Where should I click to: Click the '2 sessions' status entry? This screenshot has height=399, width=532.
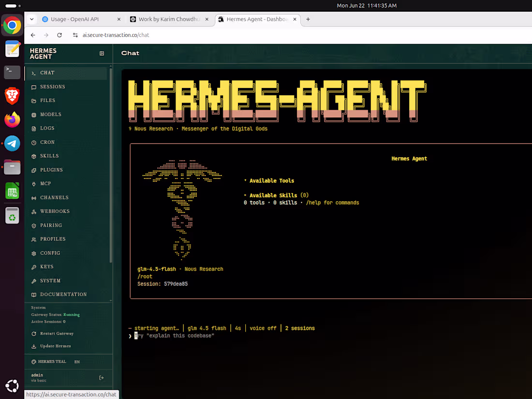click(300, 328)
